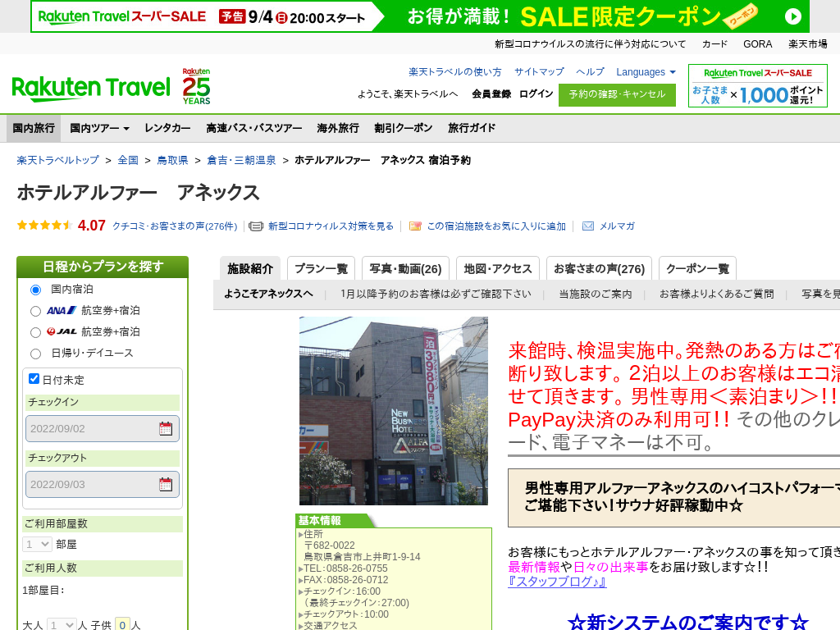
Task: Click the 会員登録 link
Action: pos(491,94)
